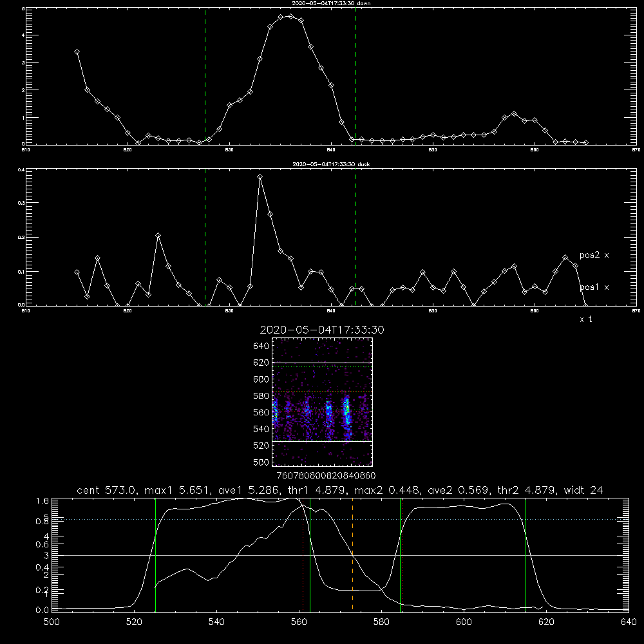Click the '600' label on bottom plot x-axis
644x644 pixels.
pos(464,621)
